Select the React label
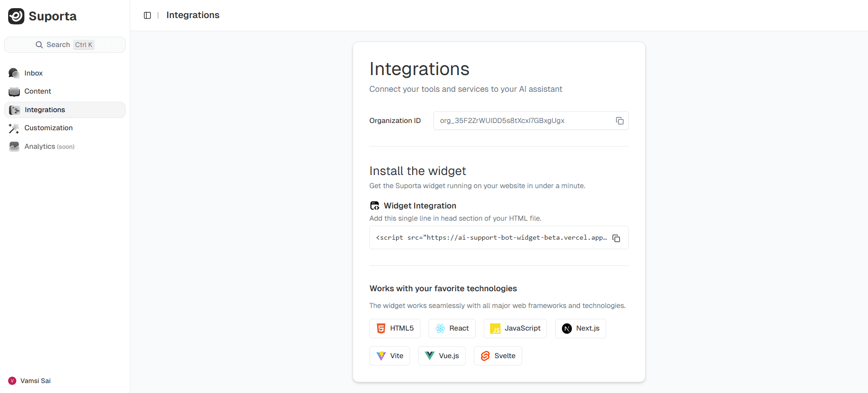Viewport: 868px width, 393px height. tap(459, 328)
